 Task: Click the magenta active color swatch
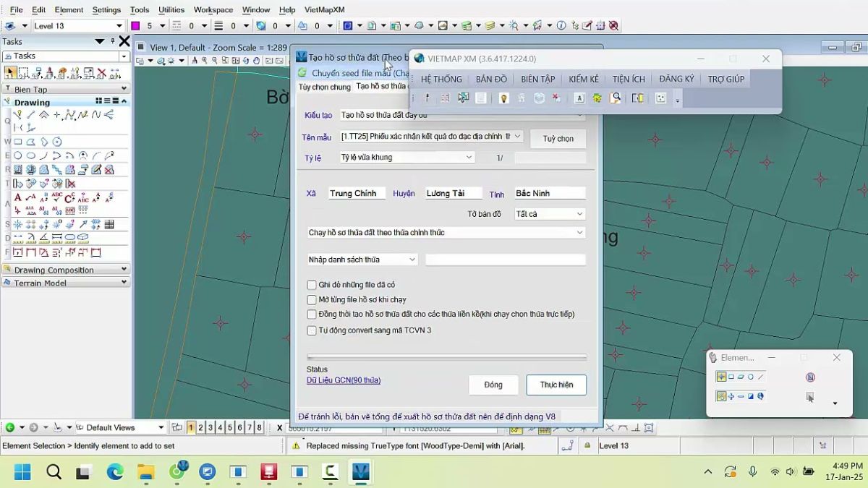135,25
